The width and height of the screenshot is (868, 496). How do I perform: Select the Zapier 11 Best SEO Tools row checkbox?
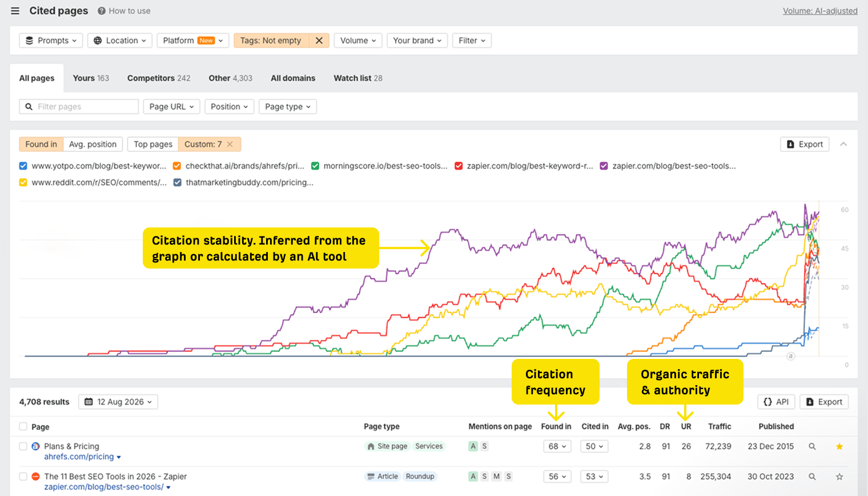tap(23, 477)
